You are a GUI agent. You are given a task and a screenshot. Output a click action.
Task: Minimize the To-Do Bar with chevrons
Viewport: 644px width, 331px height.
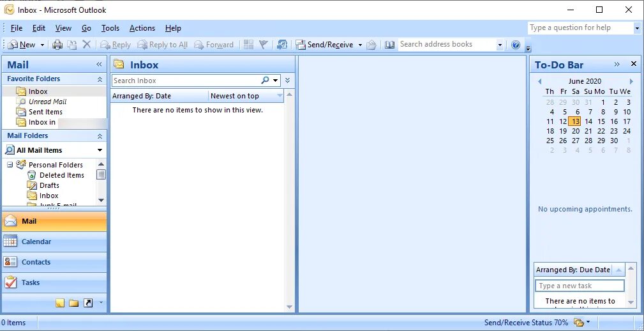tap(617, 64)
